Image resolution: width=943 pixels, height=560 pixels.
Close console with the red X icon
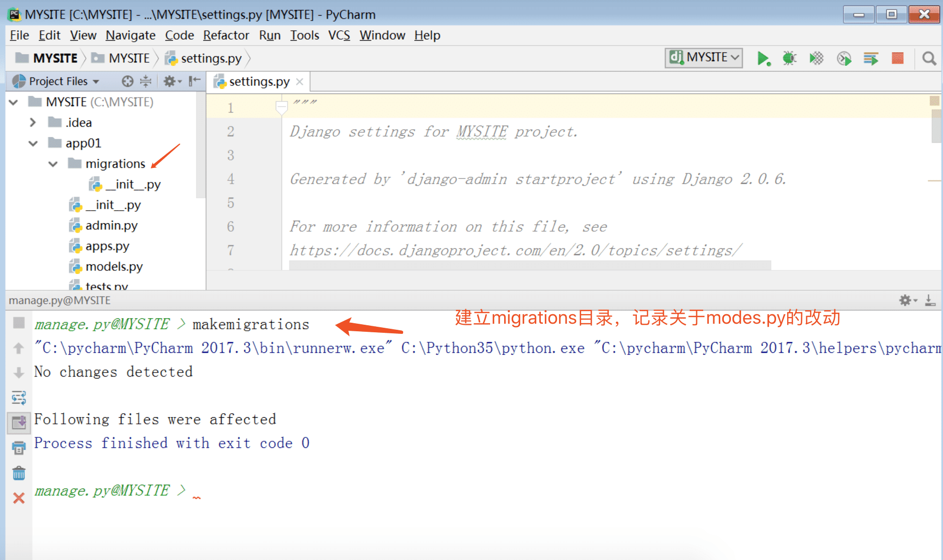click(19, 498)
